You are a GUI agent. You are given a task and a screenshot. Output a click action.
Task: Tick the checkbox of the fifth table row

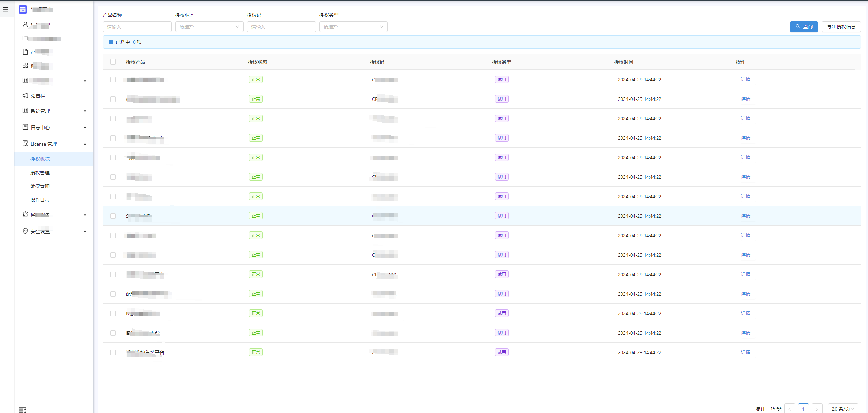tap(113, 158)
